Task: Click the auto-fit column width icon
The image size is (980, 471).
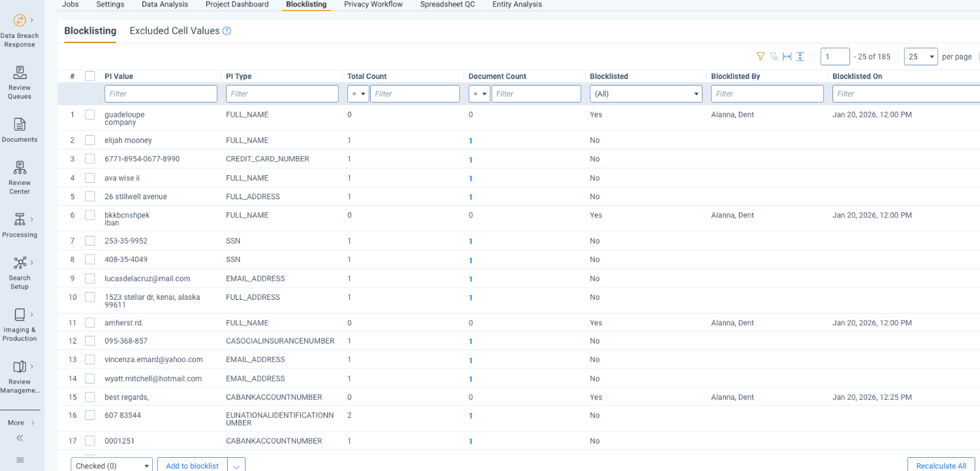Action: 787,56
